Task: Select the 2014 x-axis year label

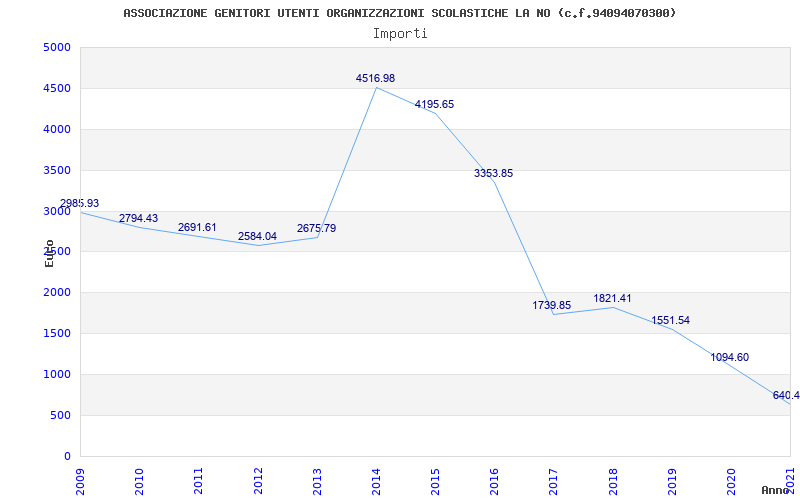Action: [x=377, y=482]
